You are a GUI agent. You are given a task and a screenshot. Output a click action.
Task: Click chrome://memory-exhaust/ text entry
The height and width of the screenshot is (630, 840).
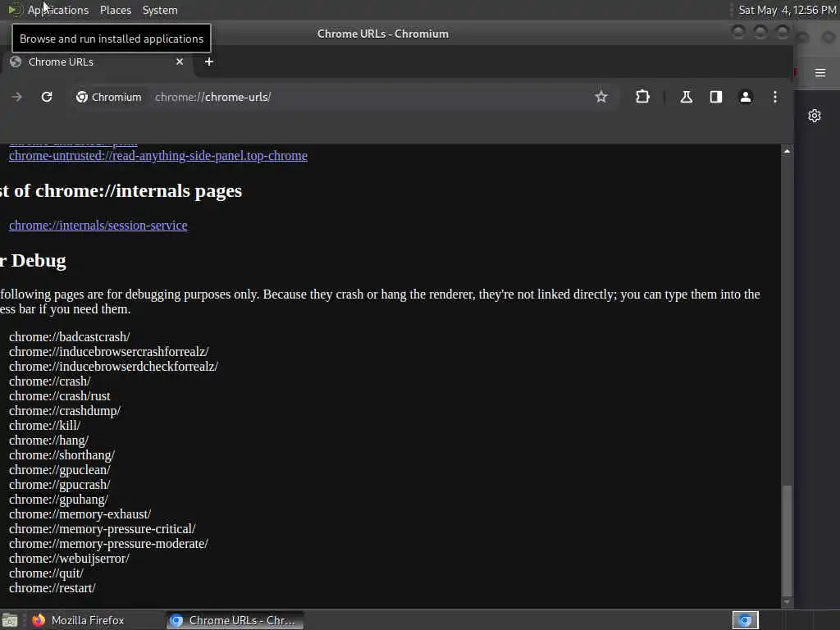coord(80,514)
